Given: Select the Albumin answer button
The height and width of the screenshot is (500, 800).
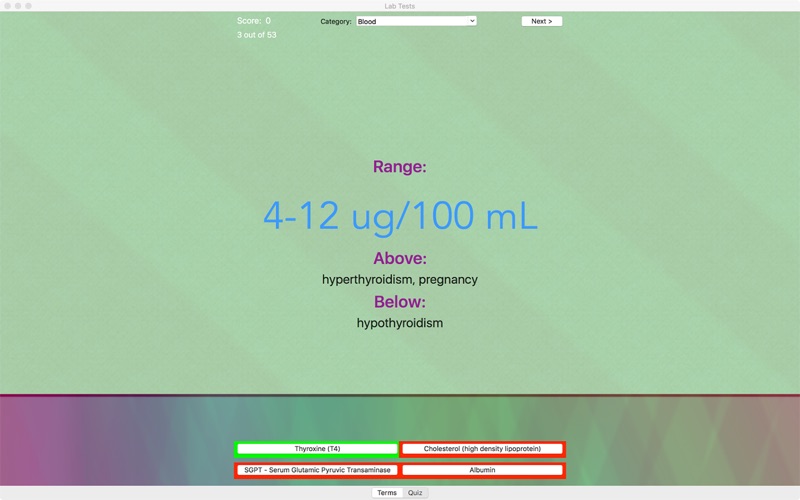Looking at the screenshot, I should (x=482, y=470).
